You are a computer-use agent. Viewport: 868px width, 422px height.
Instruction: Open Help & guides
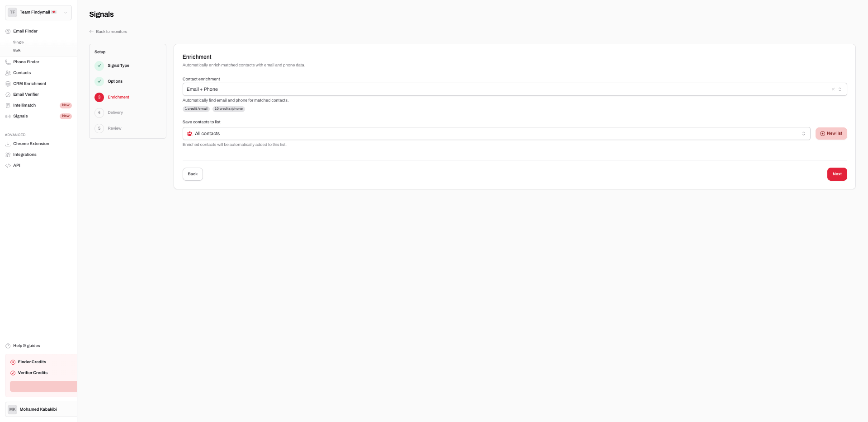27,346
